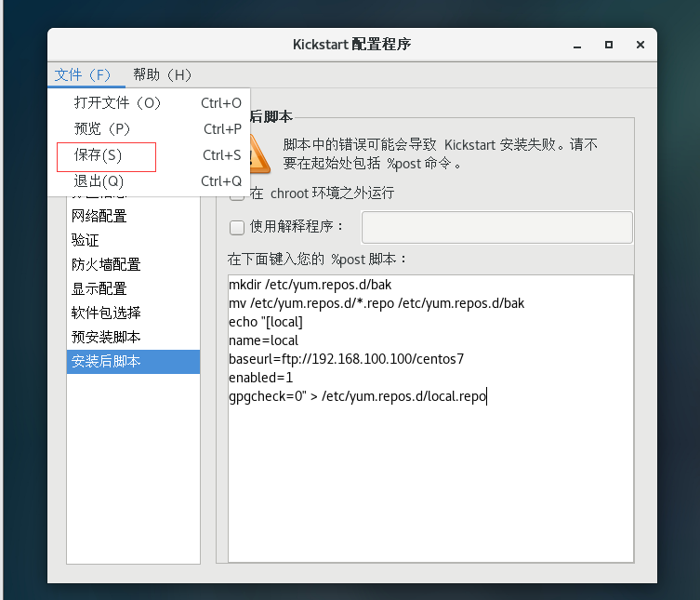The image size is (700, 600).
Task: Click the 'mv /etc/yum.repos.d/*.repo' line
Action: point(376,303)
